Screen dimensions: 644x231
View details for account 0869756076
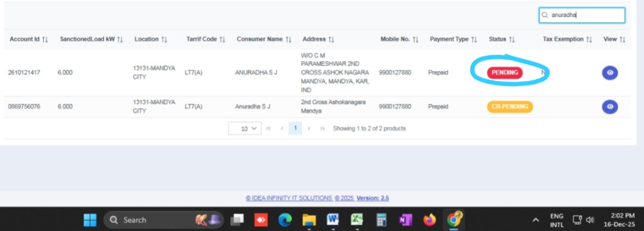[610, 106]
